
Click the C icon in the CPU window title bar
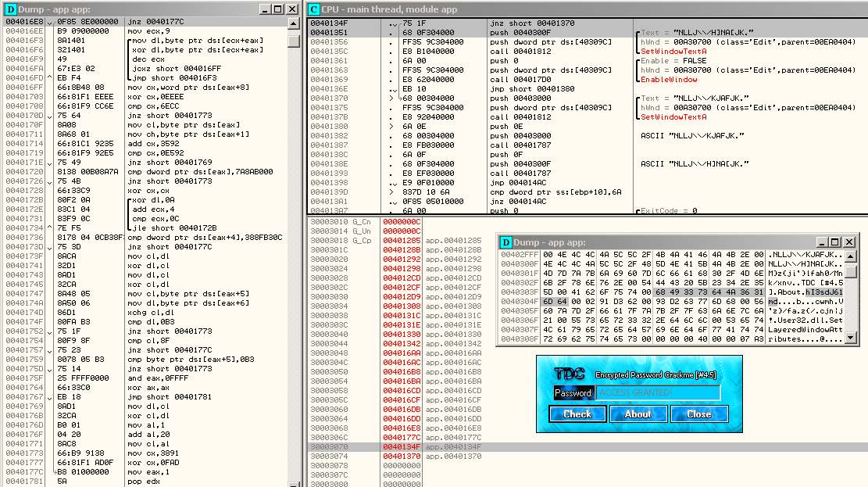pos(313,9)
